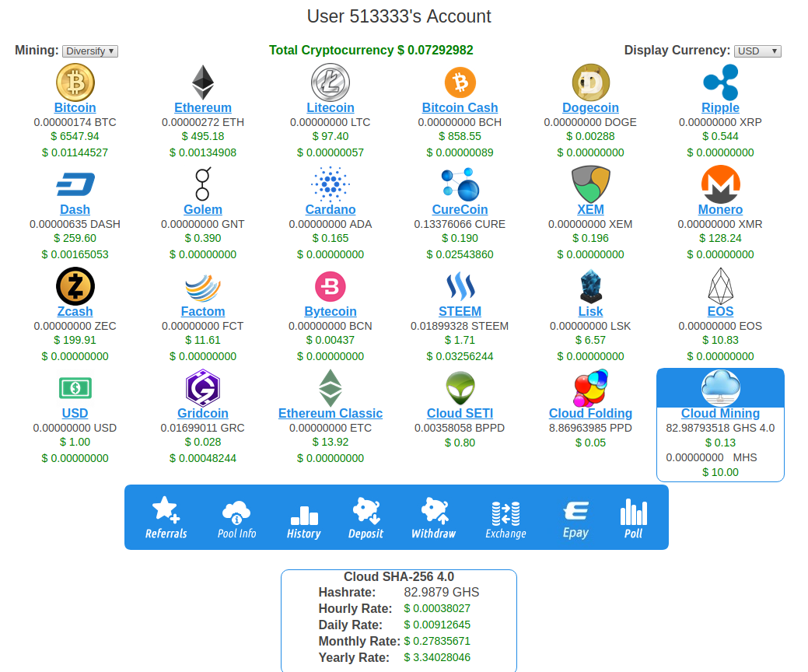Open the Zcash link
This screenshot has height=672, width=808.
[x=75, y=312]
